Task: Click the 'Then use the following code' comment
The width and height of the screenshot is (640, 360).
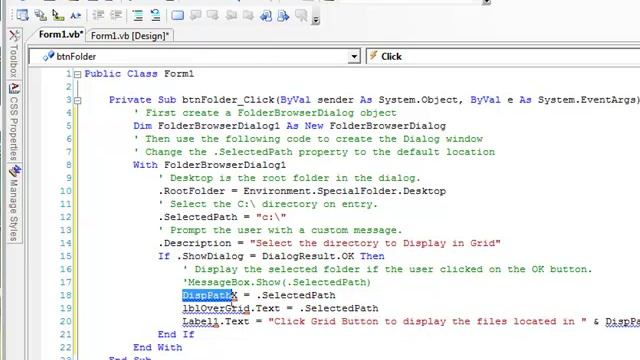Action: (308, 139)
